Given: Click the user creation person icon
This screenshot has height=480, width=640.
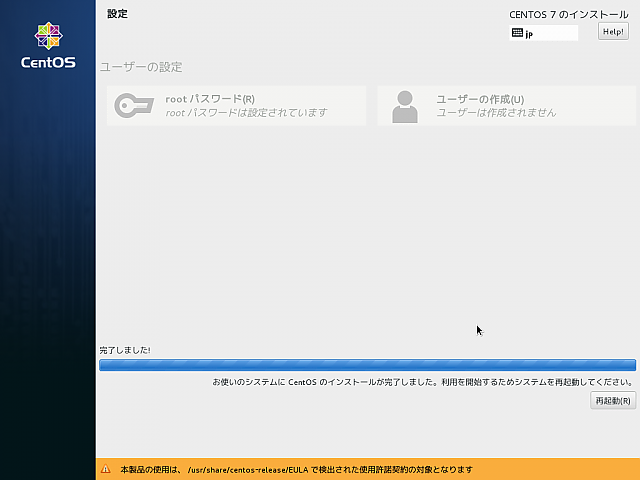Looking at the screenshot, I should [404, 107].
